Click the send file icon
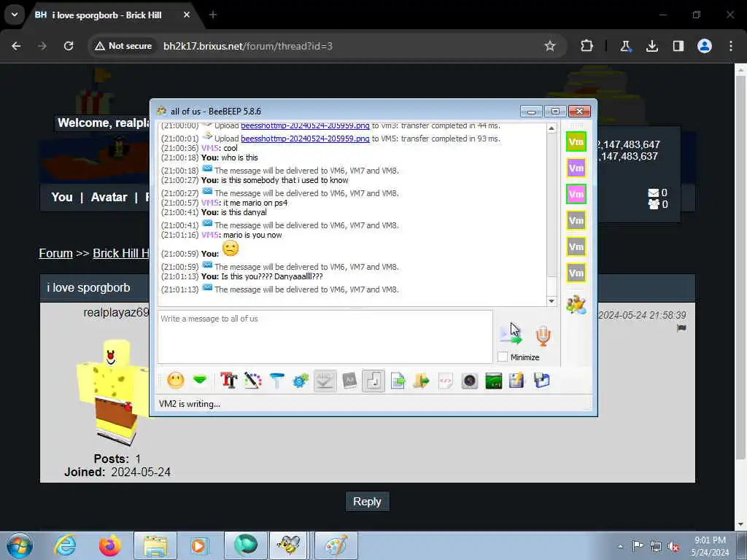The image size is (747, 560). pos(398,381)
